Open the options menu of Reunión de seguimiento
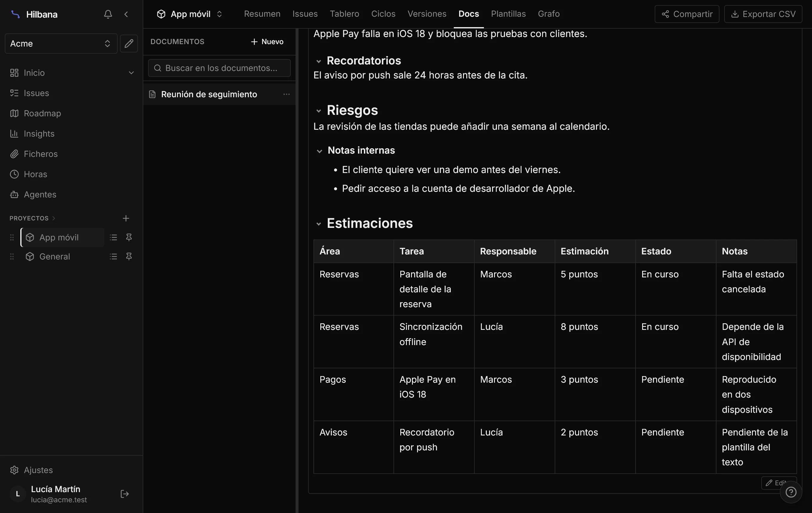The width and height of the screenshot is (812, 513). 286,94
